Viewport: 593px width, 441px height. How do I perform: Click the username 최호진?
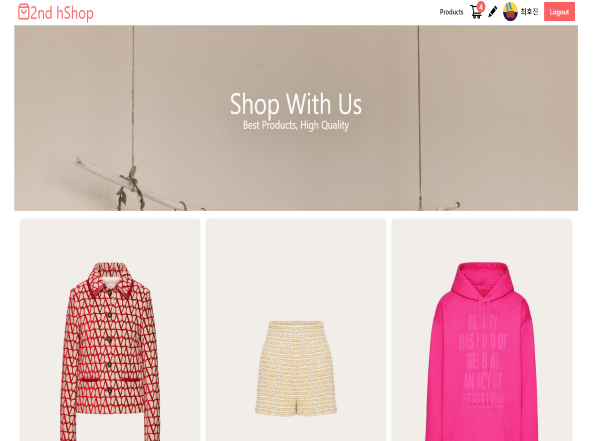pyautogui.click(x=529, y=12)
